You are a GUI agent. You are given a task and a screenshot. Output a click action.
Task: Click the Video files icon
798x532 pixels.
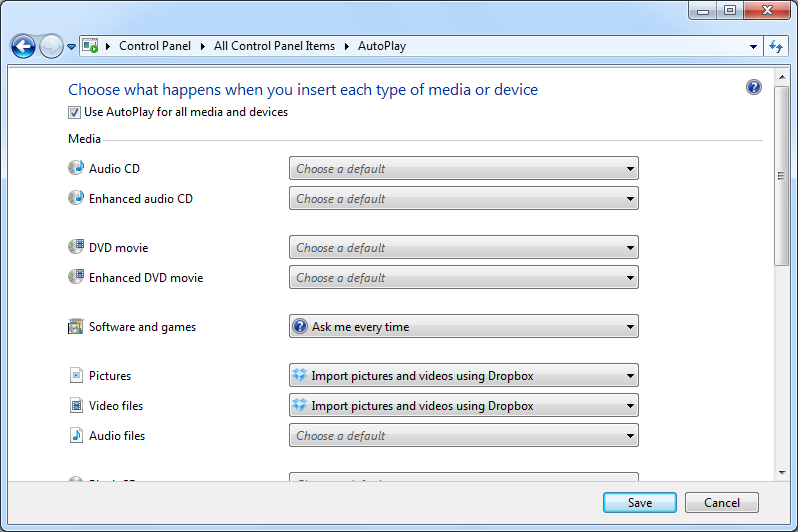tap(76, 405)
